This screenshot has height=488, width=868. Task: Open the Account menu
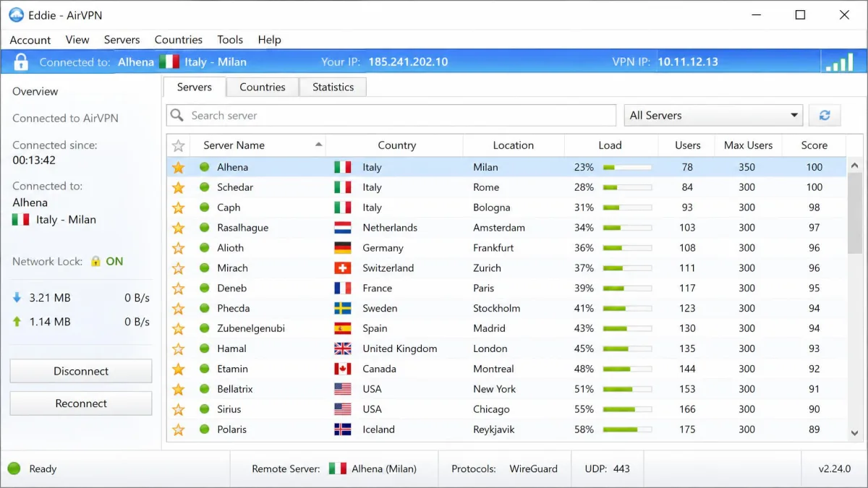(30, 40)
